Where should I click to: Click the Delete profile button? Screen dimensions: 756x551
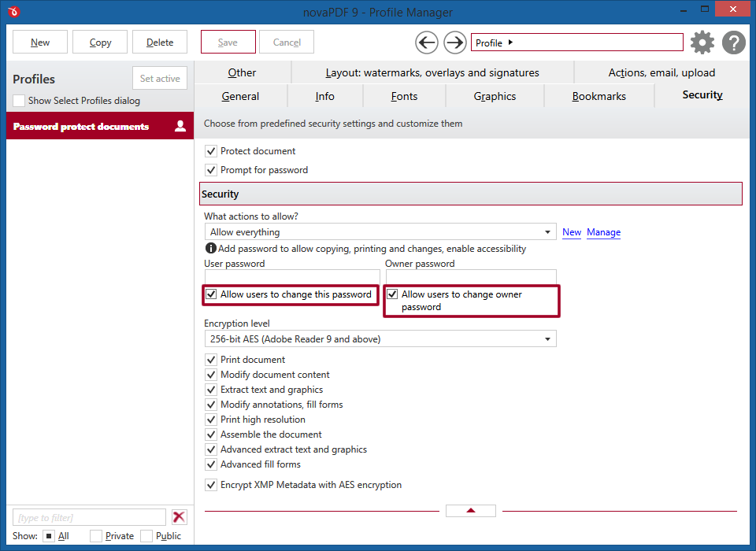click(160, 42)
